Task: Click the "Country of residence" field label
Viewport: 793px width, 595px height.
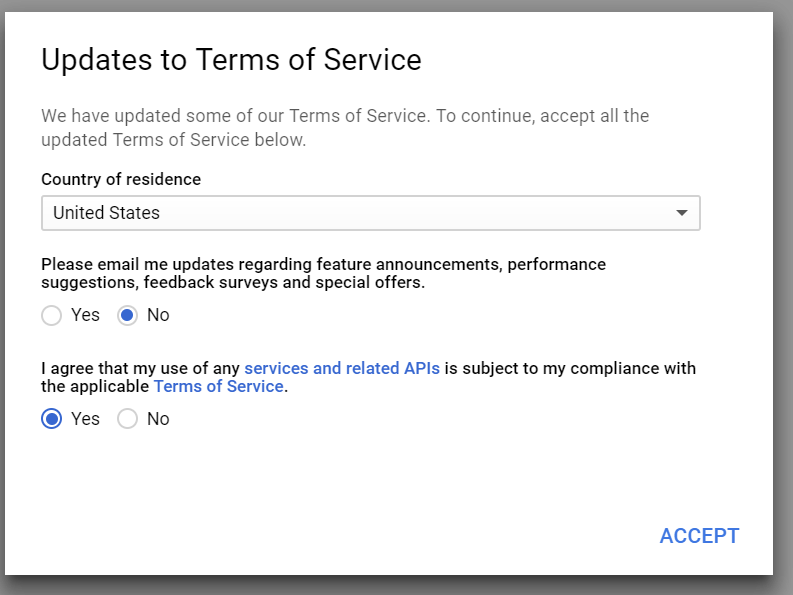Action: click(121, 180)
